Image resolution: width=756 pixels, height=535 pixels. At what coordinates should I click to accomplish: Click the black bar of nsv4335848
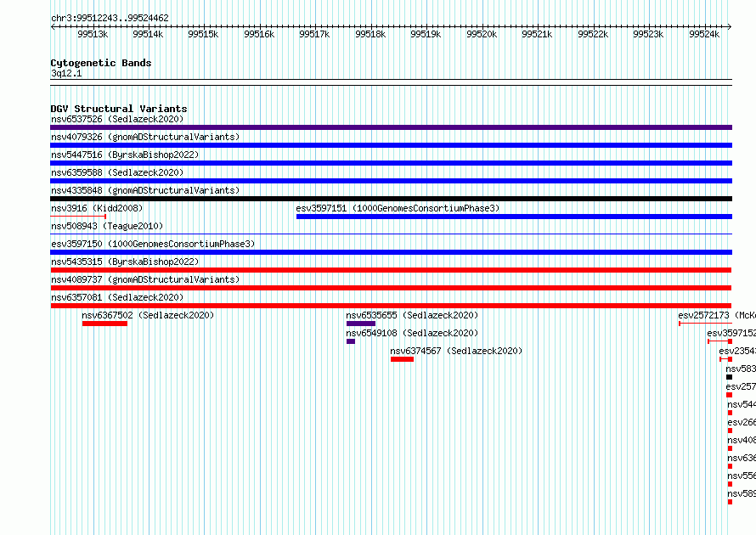pos(391,199)
